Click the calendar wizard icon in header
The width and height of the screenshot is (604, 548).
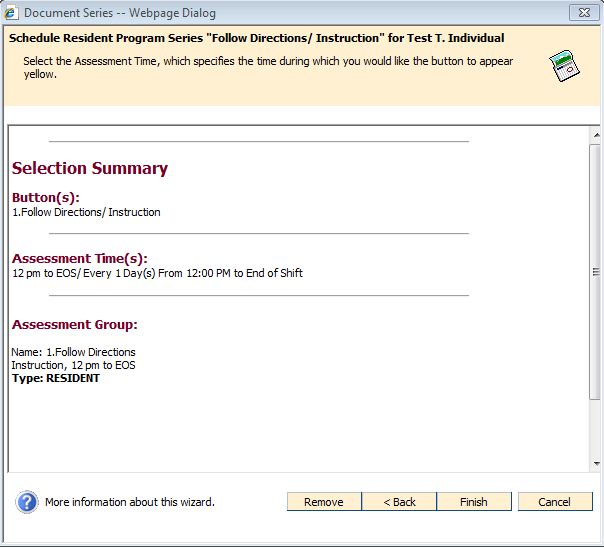(564, 67)
